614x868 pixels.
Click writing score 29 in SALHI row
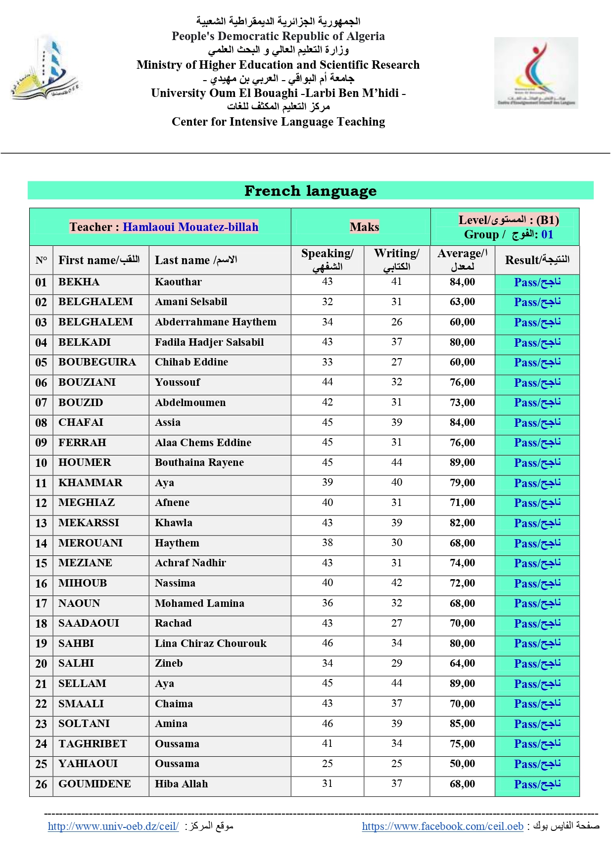pyautogui.click(x=397, y=663)
